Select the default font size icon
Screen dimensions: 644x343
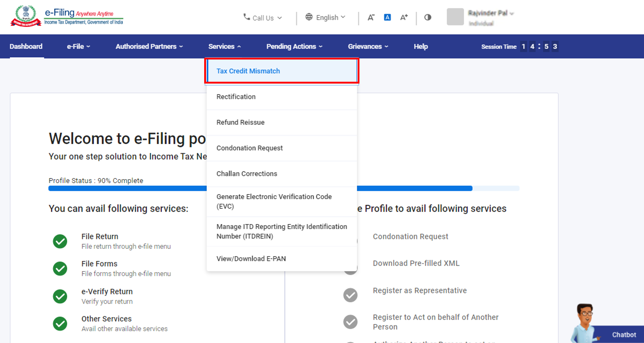click(x=387, y=18)
